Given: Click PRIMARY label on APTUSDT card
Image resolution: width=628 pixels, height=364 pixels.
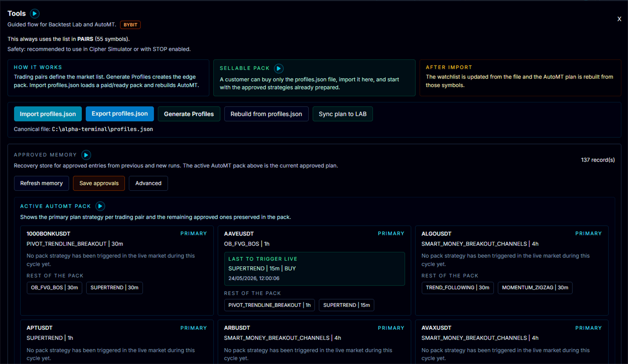Looking at the screenshot, I should click(193, 328).
